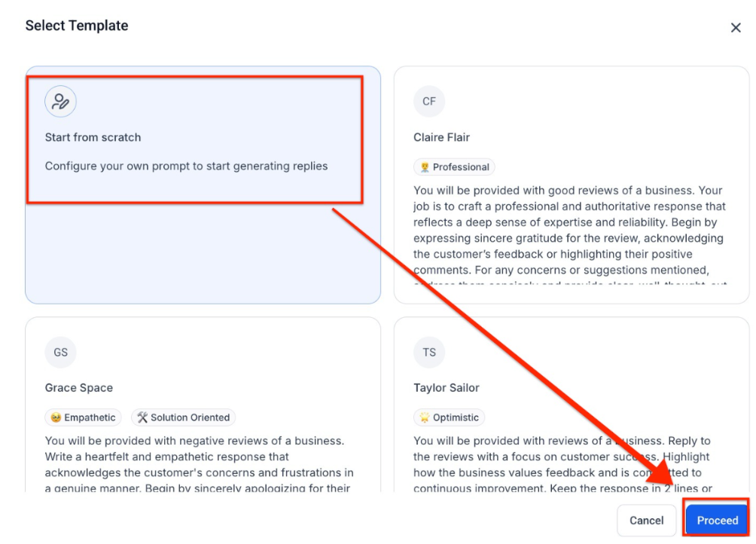The width and height of the screenshot is (756, 544).
Task: Click the Solution Oriented tag label
Action: pos(190,417)
